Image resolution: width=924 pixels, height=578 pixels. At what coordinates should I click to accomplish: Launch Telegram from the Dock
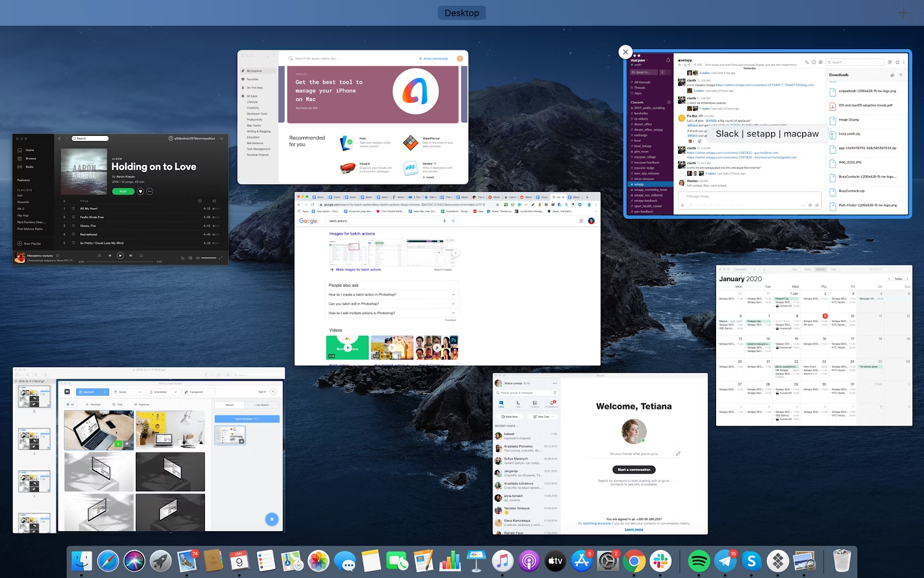tap(725, 561)
